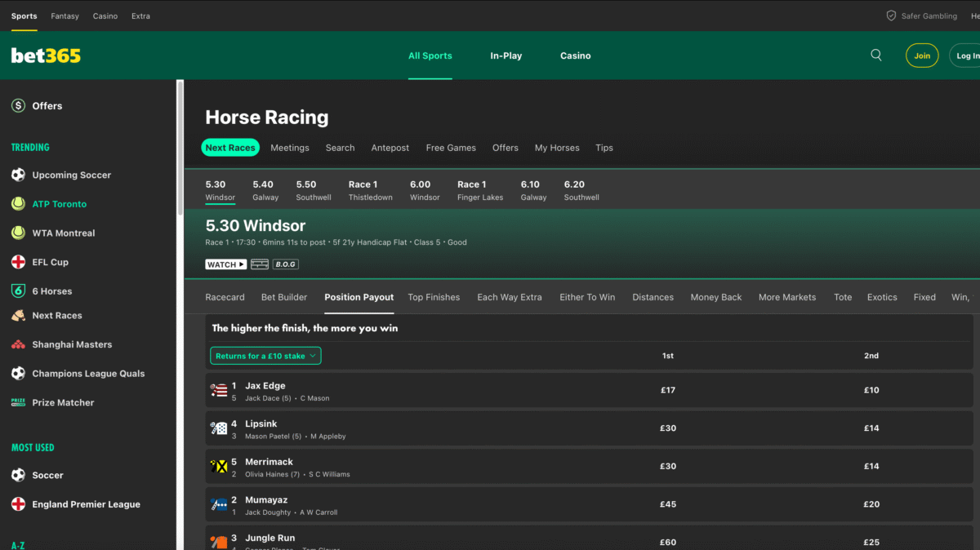Open Meetings tab
The height and width of the screenshot is (550, 980).
click(290, 148)
